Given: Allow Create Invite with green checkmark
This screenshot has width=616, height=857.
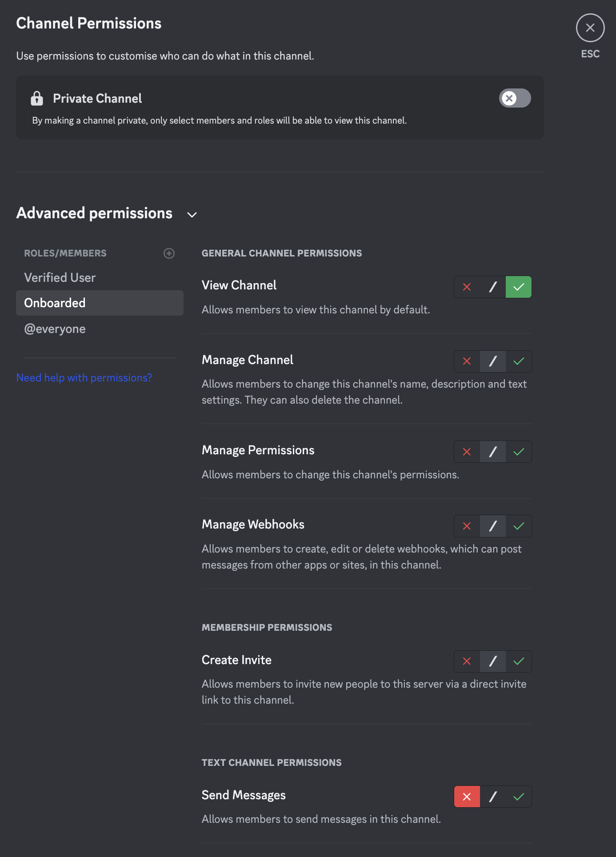Looking at the screenshot, I should [x=519, y=661].
